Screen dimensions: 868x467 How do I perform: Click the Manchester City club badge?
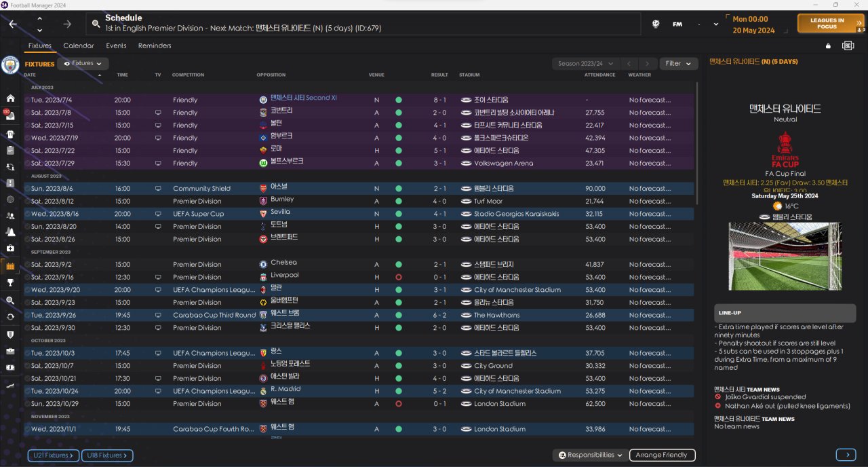[10, 64]
